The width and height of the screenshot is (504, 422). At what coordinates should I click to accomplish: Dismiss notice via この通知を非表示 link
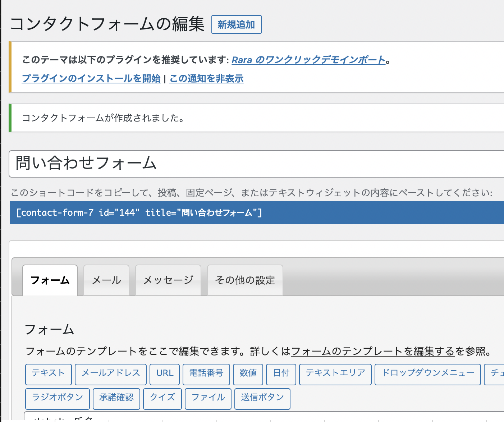[x=206, y=78]
